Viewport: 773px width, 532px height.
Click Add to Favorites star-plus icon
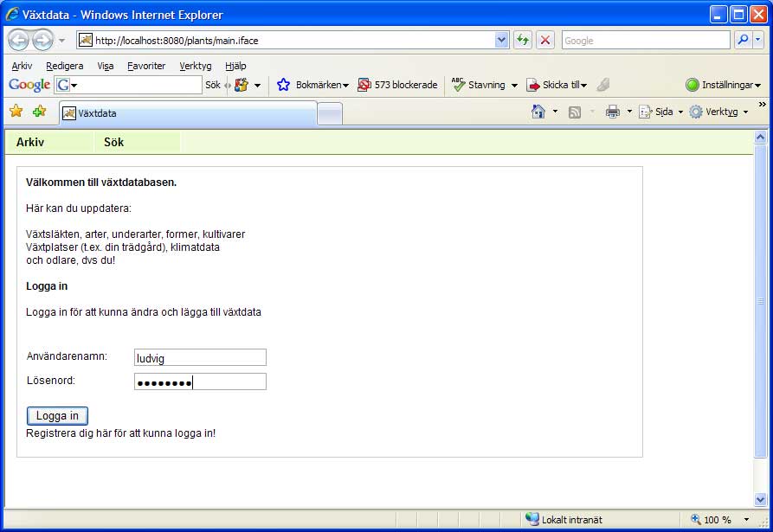pyautogui.click(x=40, y=112)
